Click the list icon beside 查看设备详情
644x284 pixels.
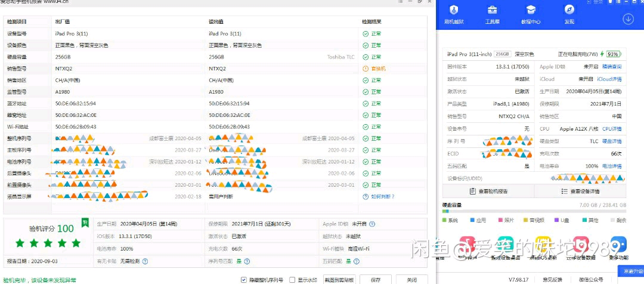click(564, 192)
